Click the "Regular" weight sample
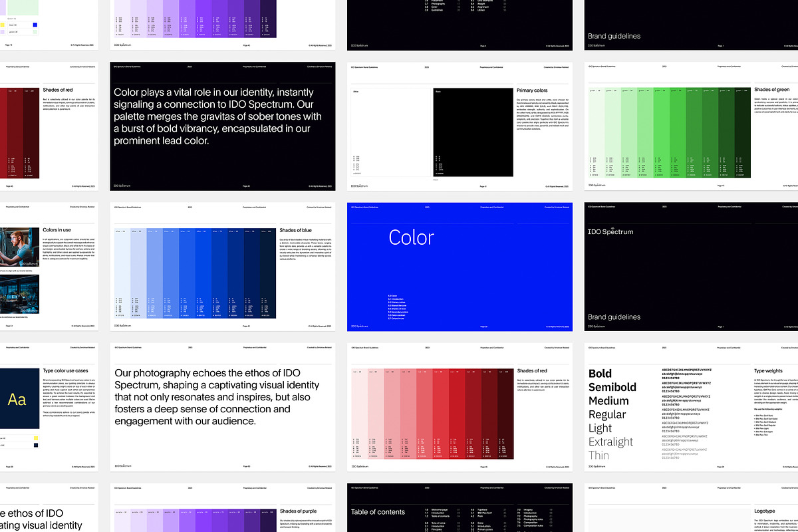 point(607,414)
